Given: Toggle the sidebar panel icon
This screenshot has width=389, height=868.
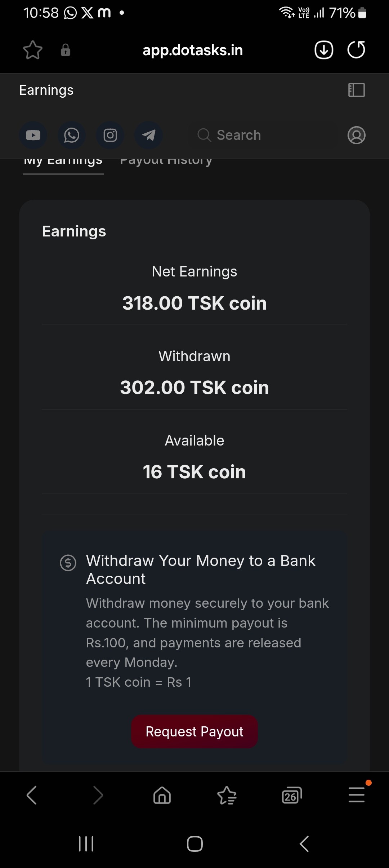Looking at the screenshot, I should pos(356,90).
